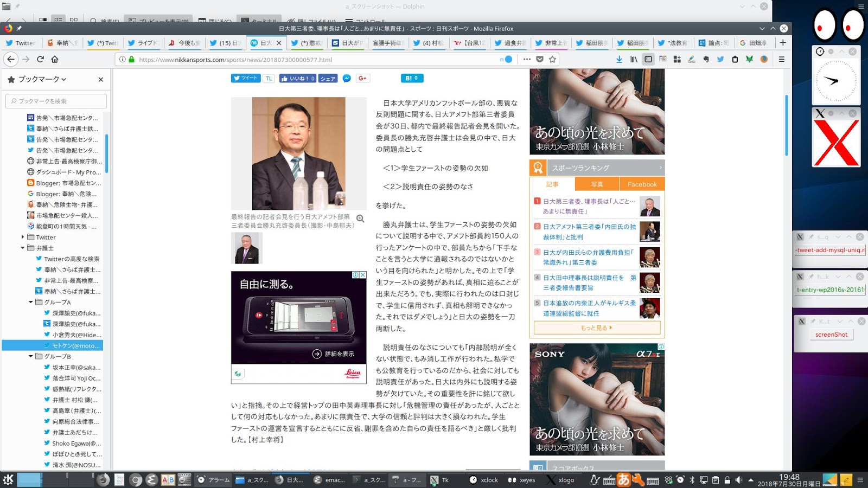Click the Twitter bird extension icon in toolbar

point(720,59)
